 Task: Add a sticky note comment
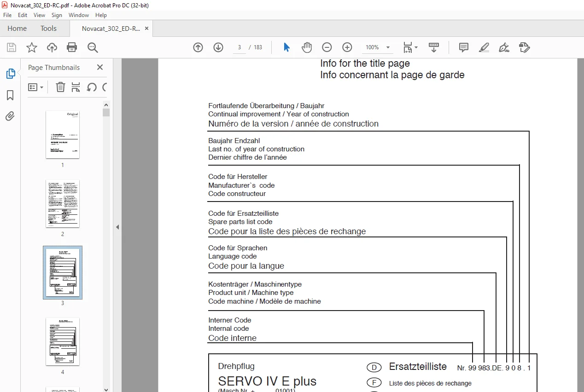pos(464,47)
